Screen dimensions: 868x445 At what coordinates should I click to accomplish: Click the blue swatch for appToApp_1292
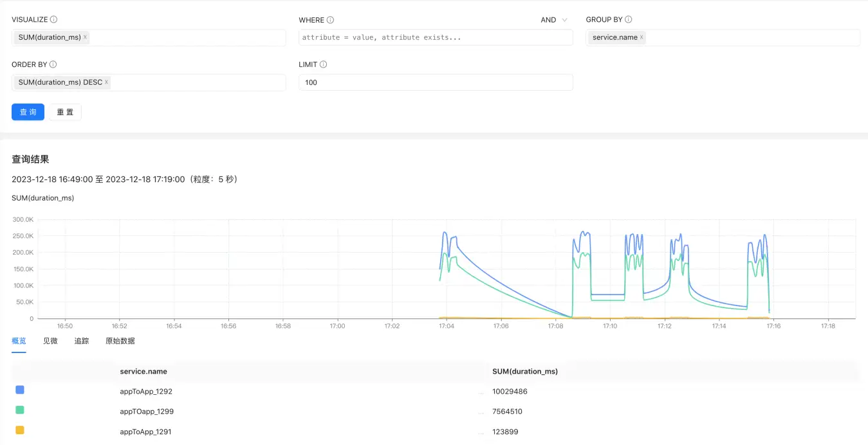point(20,390)
